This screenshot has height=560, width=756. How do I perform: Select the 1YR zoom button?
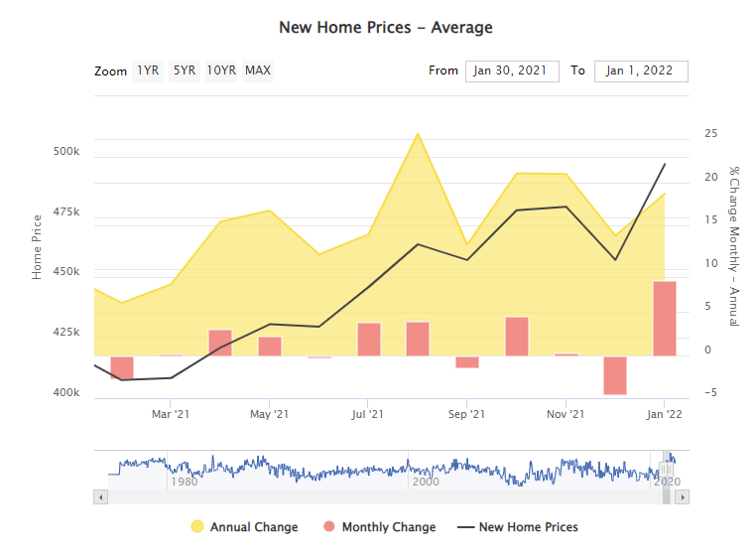click(148, 70)
